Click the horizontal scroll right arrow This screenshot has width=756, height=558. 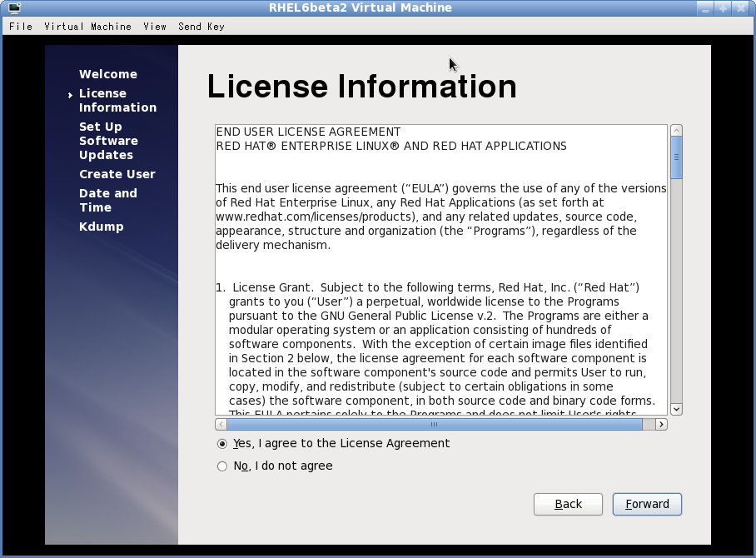tap(661, 425)
